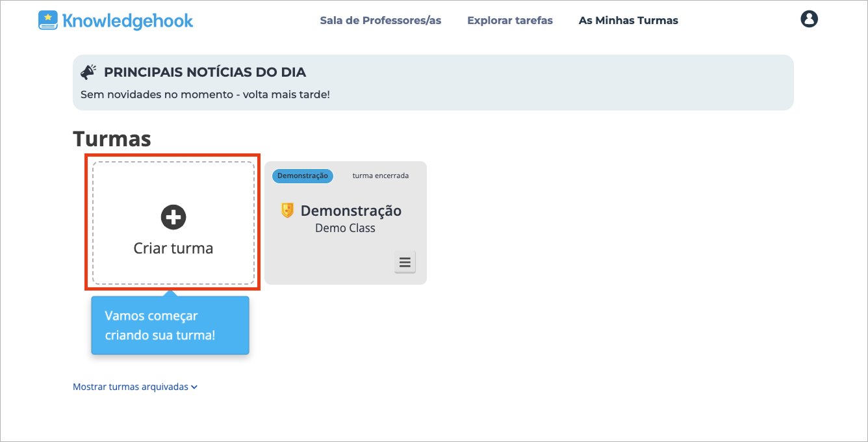Click the shield badge beside Demonstração
This screenshot has width=868, height=442.
[287, 210]
